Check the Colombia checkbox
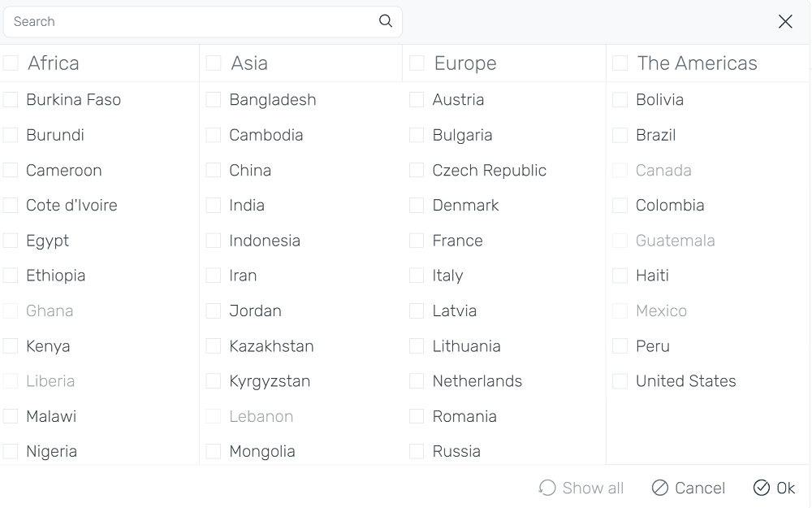 (620, 206)
